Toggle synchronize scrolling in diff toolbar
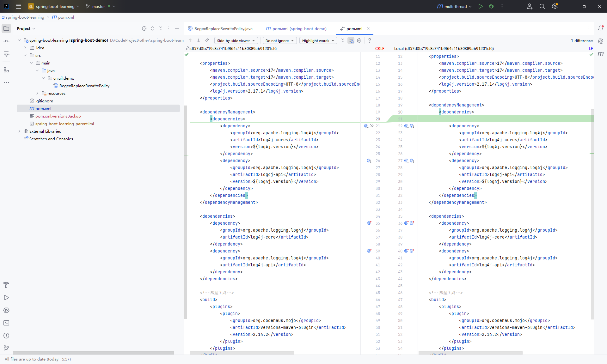The width and height of the screenshot is (607, 364). click(351, 40)
